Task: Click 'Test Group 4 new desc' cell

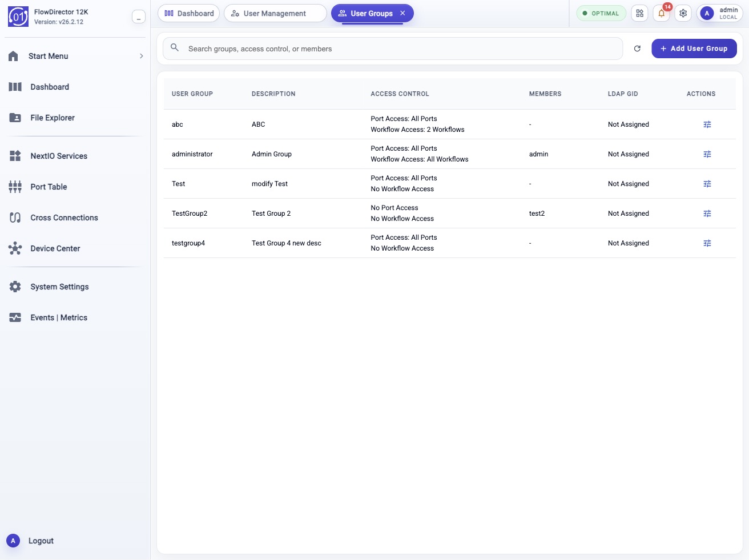Action: (x=287, y=243)
